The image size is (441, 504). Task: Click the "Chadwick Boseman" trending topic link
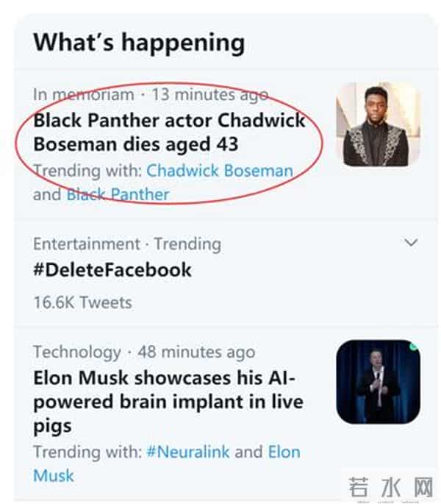coord(219,171)
